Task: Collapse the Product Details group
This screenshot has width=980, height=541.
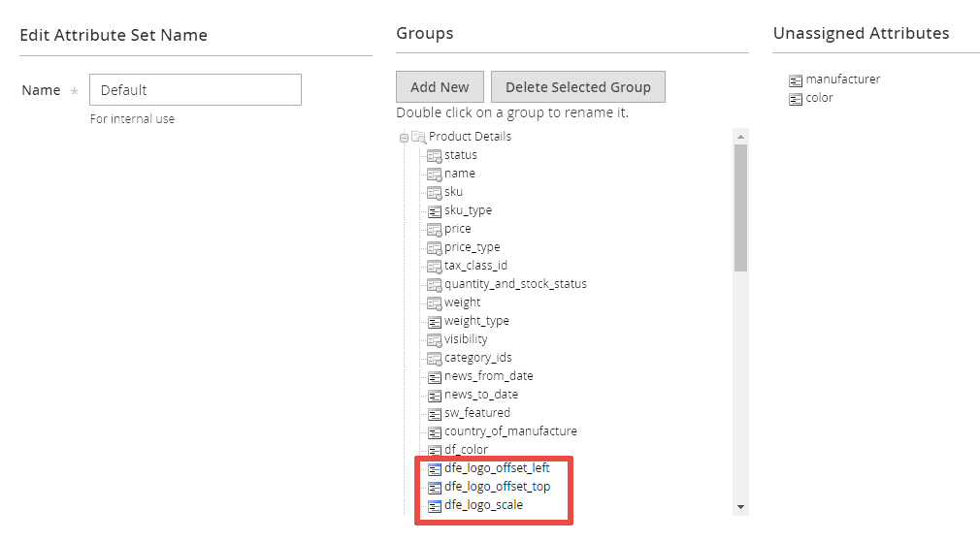Action: click(x=404, y=138)
